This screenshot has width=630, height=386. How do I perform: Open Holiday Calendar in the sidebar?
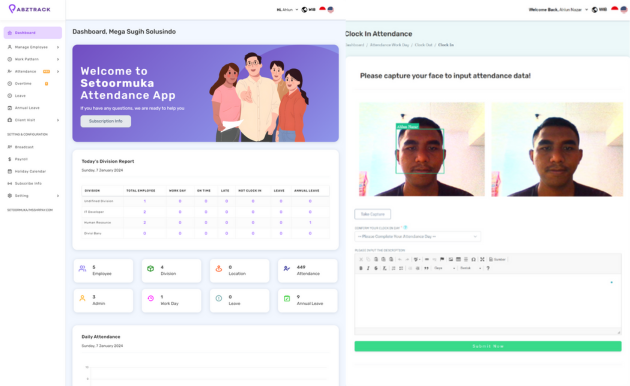coord(30,172)
